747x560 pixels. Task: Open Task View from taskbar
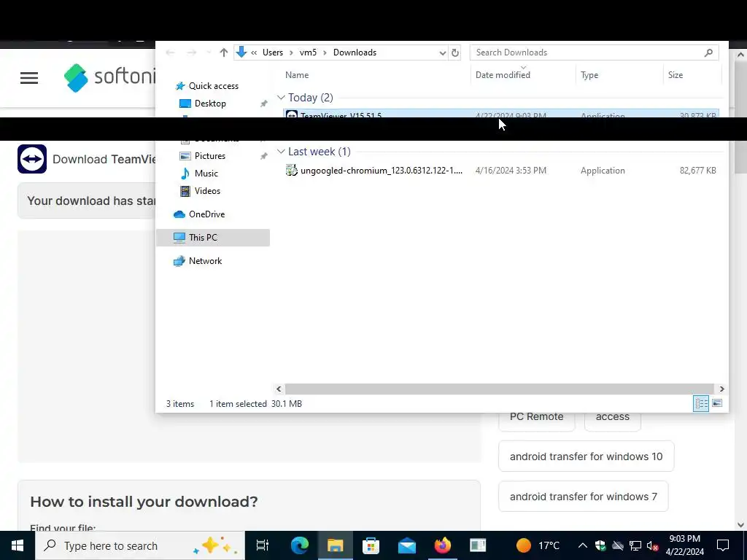(x=263, y=545)
